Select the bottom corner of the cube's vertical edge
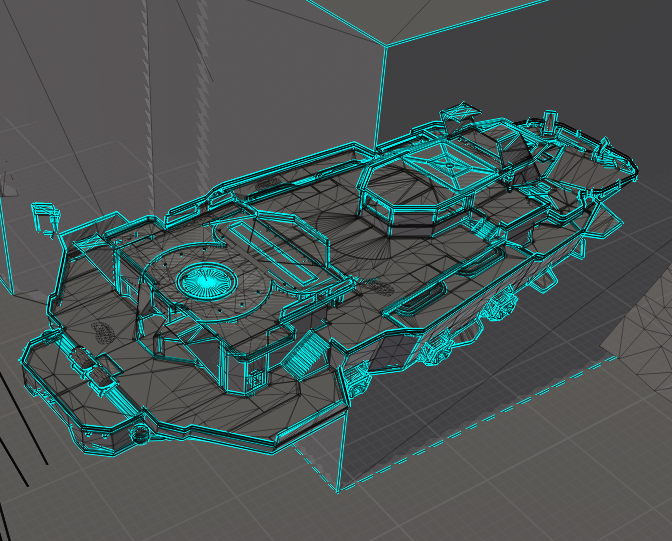Viewport: 672px width, 541px height. pos(338,490)
